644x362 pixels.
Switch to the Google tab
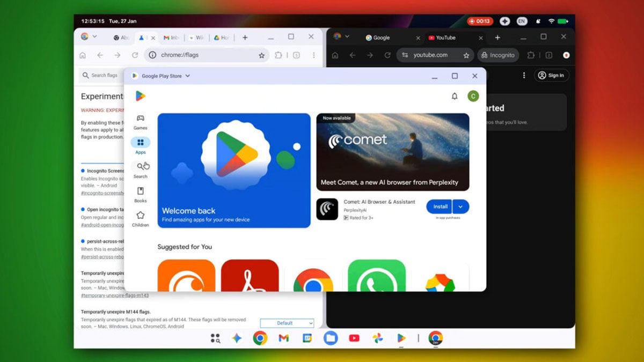(x=379, y=38)
